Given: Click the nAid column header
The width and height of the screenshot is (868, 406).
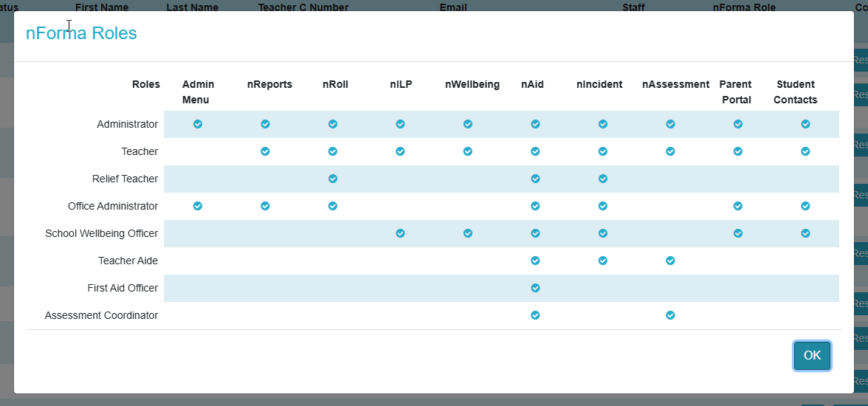Looking at the screenshot, I should [x=533, y=85].
